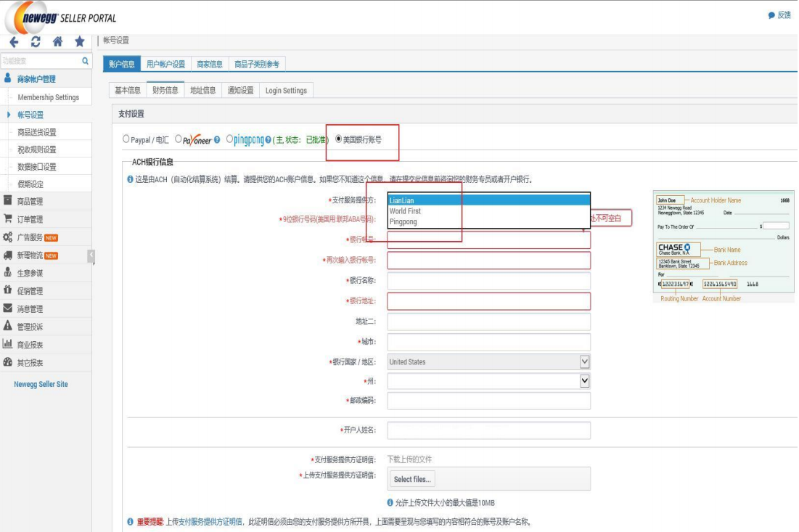Click the 开户人姓名 input field
This screenshot has height=532, width=799.
488,430
